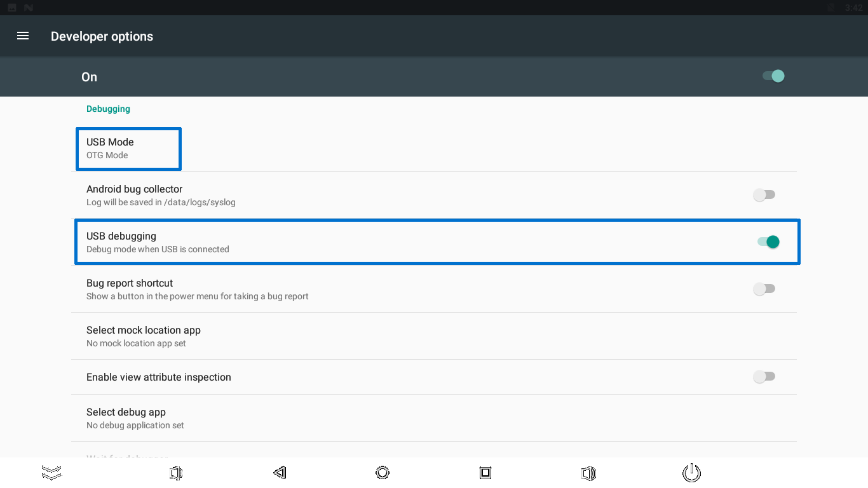Turn off the Developer options master switch
The width and height of the screenshot is (868, 488).
(773, 76)
